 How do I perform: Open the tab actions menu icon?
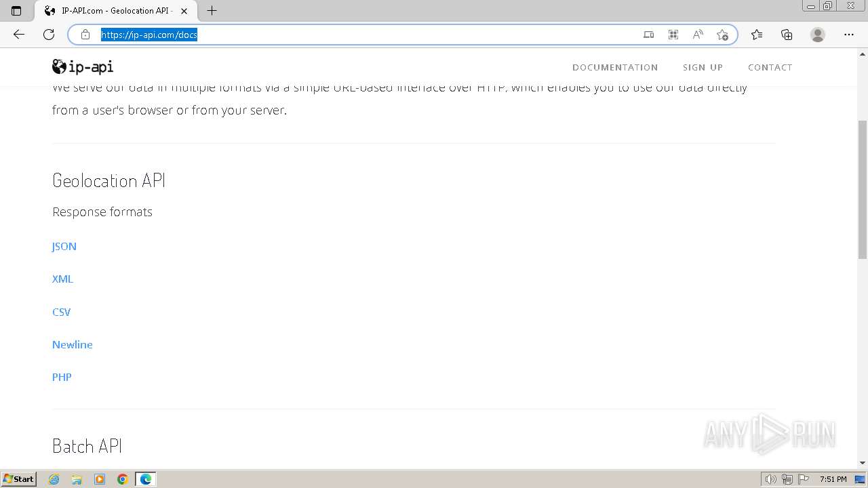[x=16, y=11]
